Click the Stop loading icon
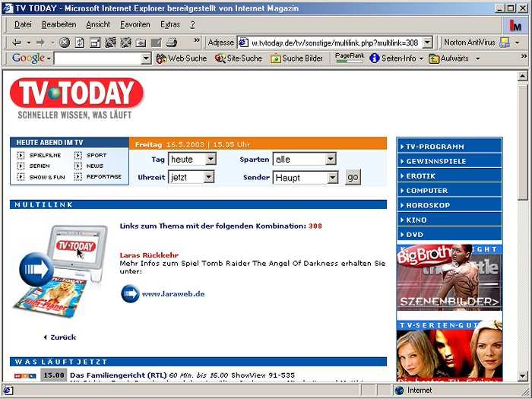This screenshot has width=532, height=399. [65, 43]
